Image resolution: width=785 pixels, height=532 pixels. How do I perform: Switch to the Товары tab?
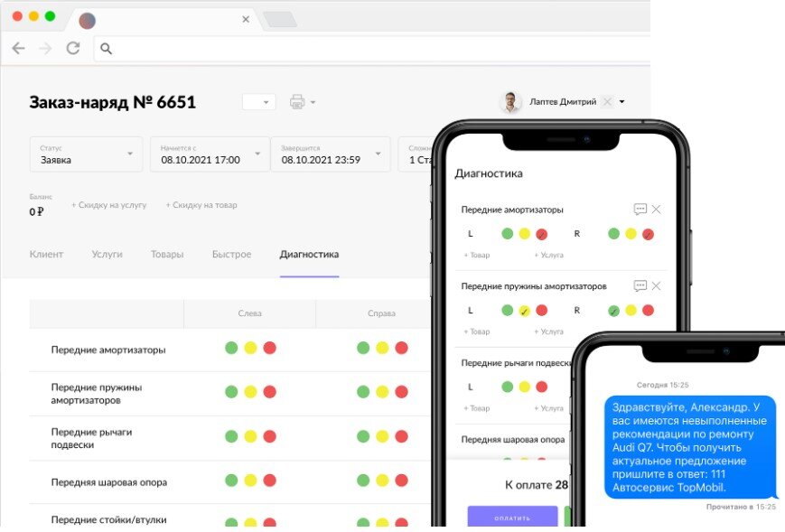[x=167, y=254]
